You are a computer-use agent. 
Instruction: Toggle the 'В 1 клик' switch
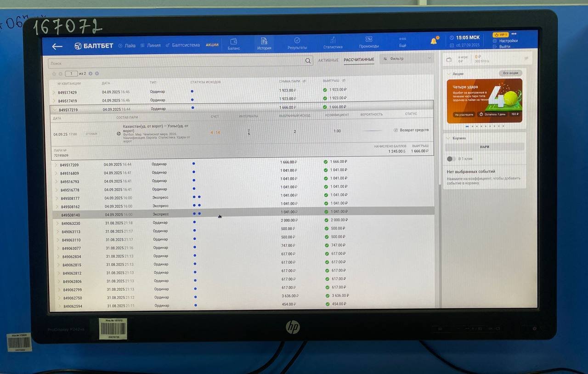coord(451,159)
